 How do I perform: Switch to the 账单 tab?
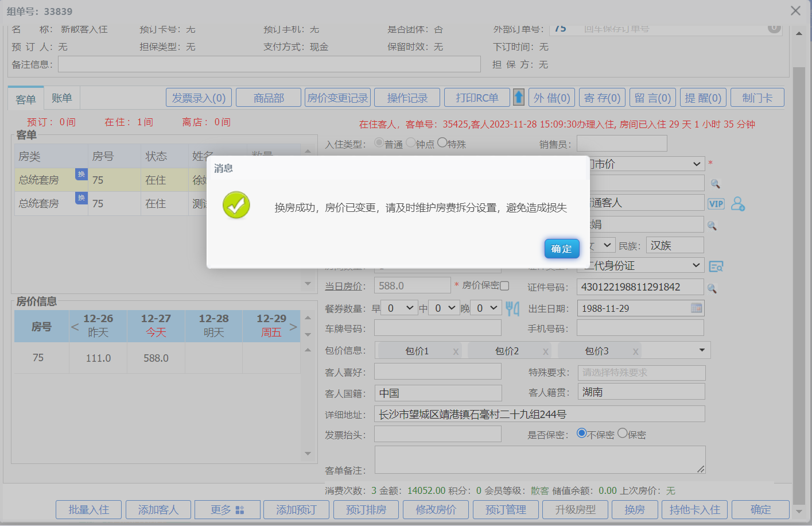[x=62, y=98]
